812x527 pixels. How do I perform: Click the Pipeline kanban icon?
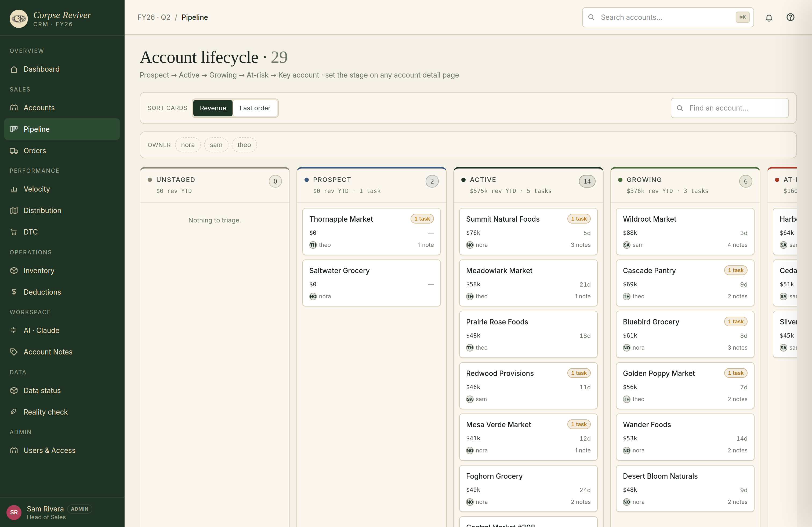coord(14,129)
